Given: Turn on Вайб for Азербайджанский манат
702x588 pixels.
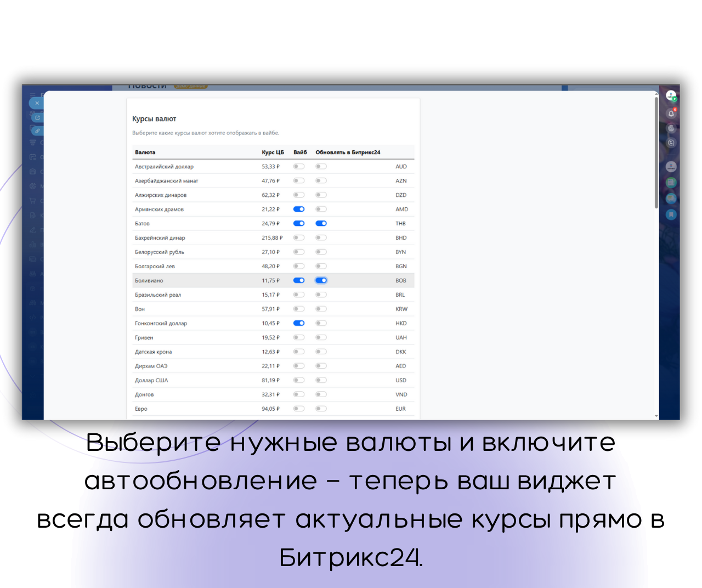Looking at the screenshot, I should pos(299,180).
